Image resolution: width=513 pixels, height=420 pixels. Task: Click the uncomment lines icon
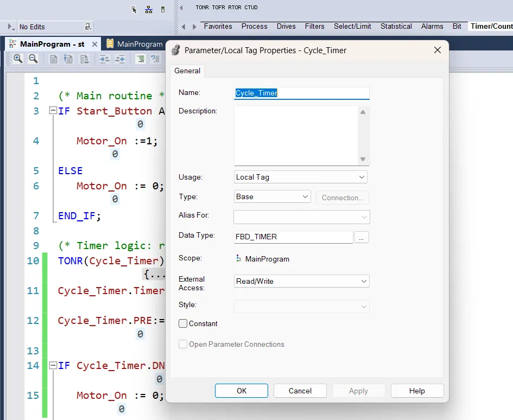155,59
